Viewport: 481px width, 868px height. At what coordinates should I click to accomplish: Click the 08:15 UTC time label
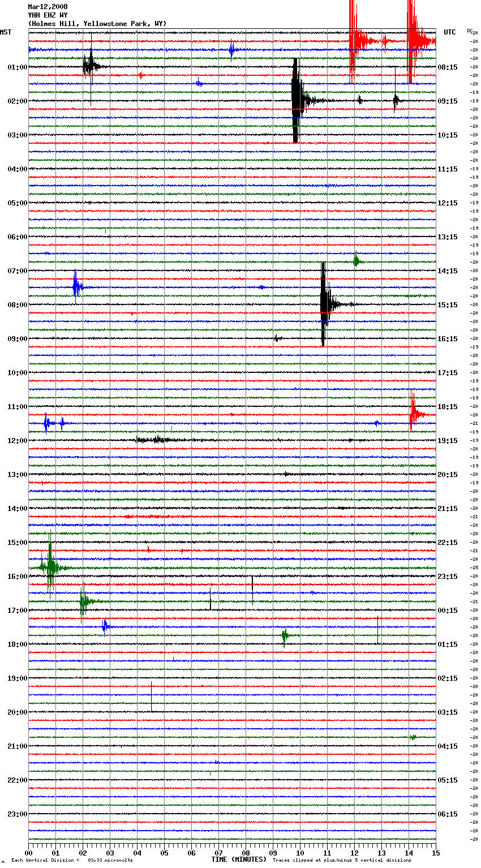click(448, 67)
